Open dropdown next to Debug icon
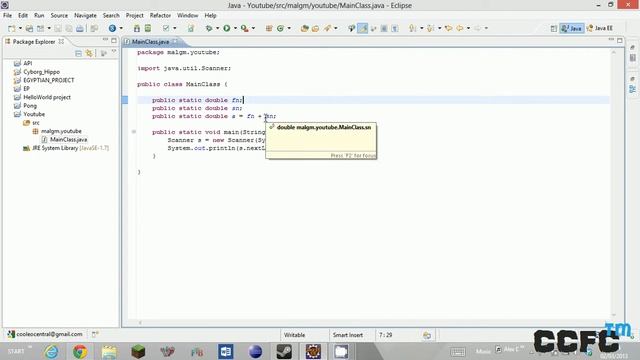640x360 pixels. coord(217,28)
